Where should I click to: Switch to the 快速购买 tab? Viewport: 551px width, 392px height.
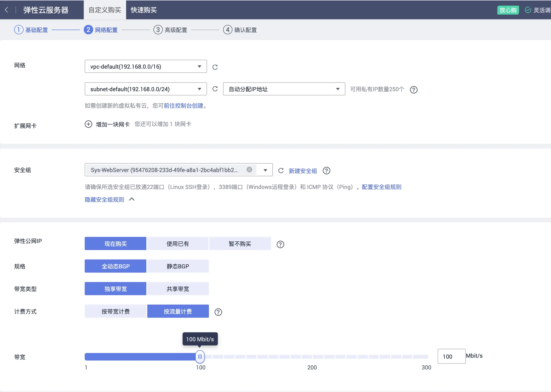143,10
